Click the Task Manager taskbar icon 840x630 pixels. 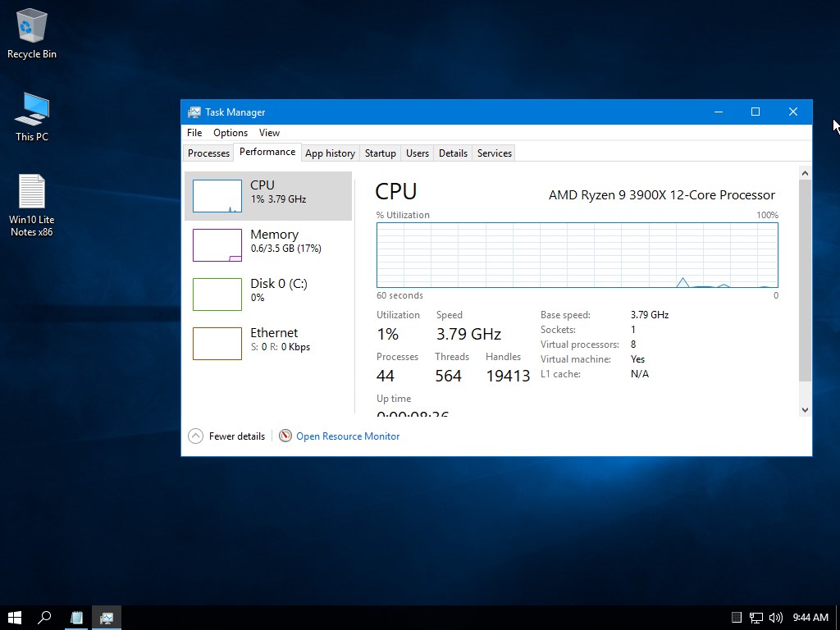coord(107,618)
